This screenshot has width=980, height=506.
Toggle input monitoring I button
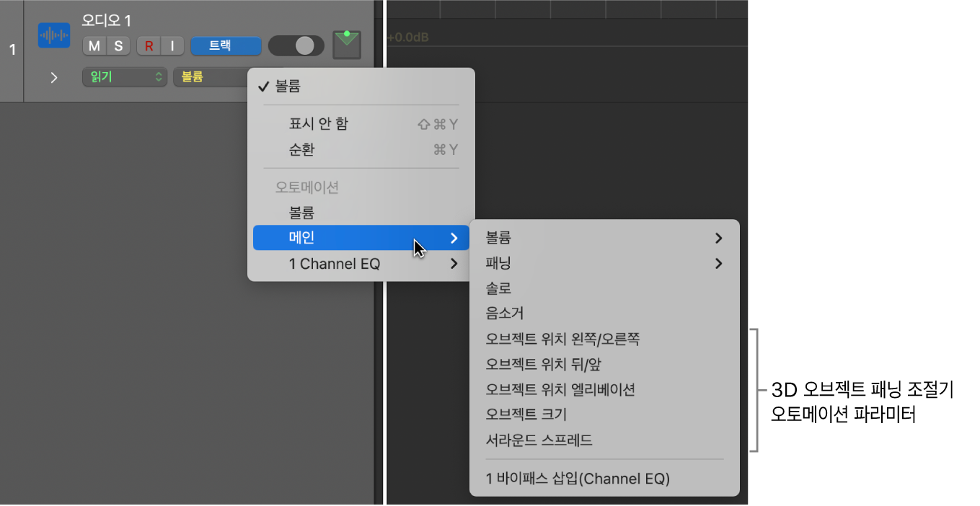pyautogui.click(x=172, y=46)
